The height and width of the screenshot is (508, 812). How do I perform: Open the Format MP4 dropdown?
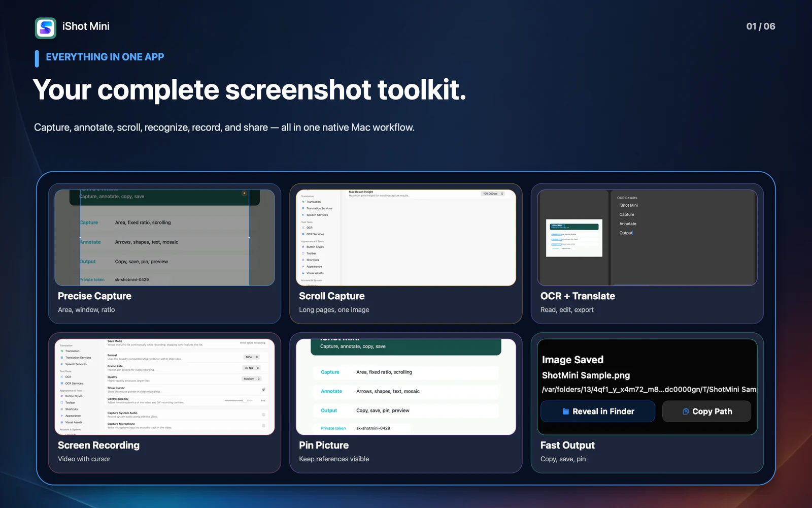(252, 357)
